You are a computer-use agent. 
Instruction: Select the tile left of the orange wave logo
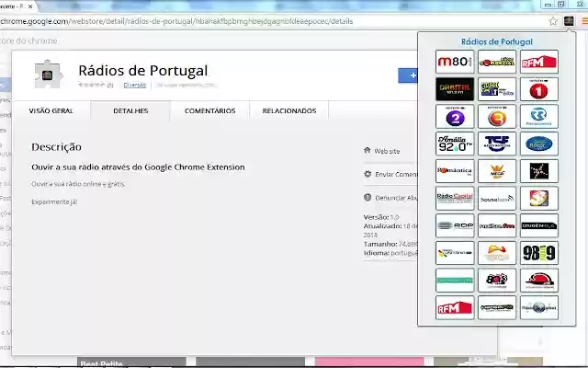tap(455, 253)
